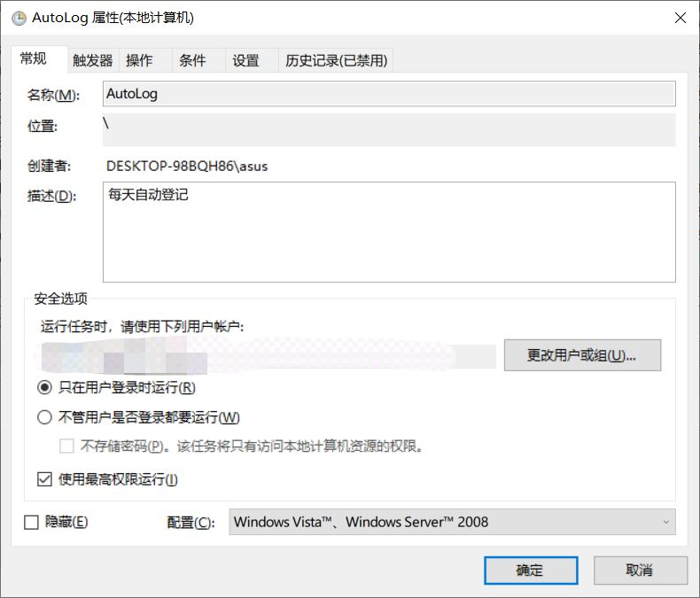The height and width of the screenshot is (598, 700).
Task: Uncheck 使用最高权限运行 checkbox
Action: (x=44, y=479)
